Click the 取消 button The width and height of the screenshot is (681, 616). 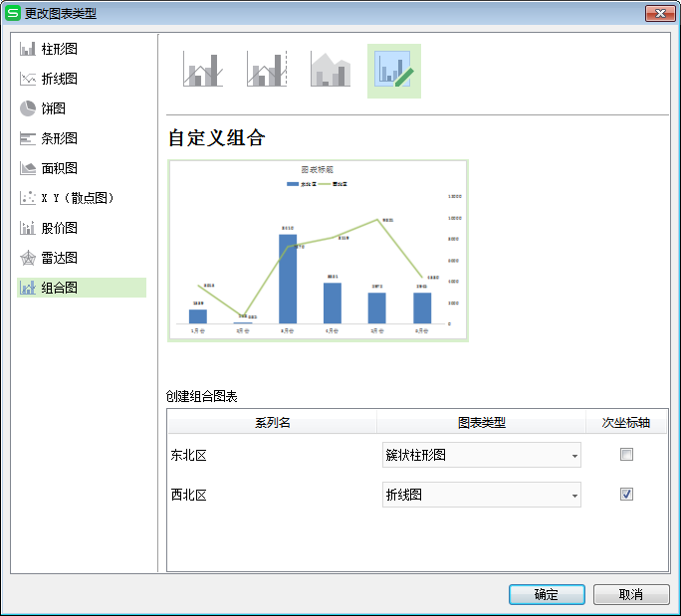[631, 594]
